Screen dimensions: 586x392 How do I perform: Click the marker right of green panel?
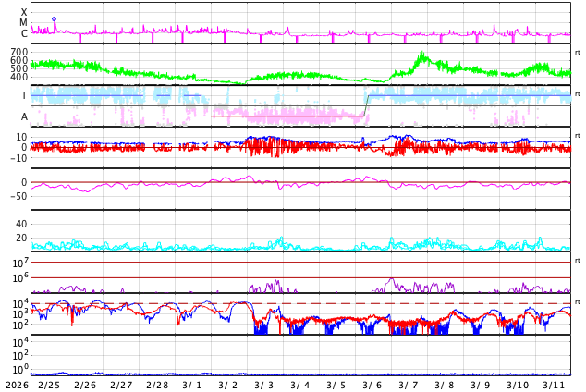tap(577, 53)
